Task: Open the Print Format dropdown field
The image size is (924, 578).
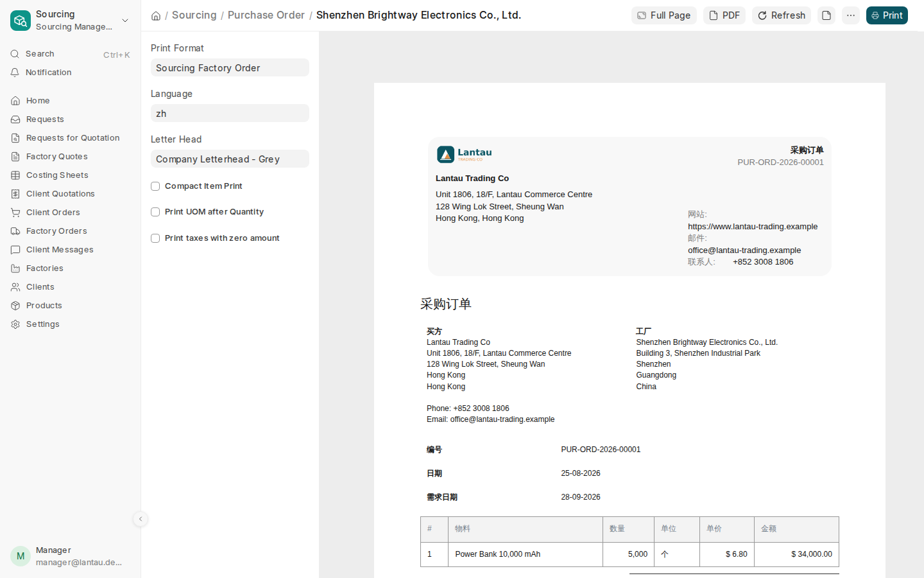Action: pos(230,68)
